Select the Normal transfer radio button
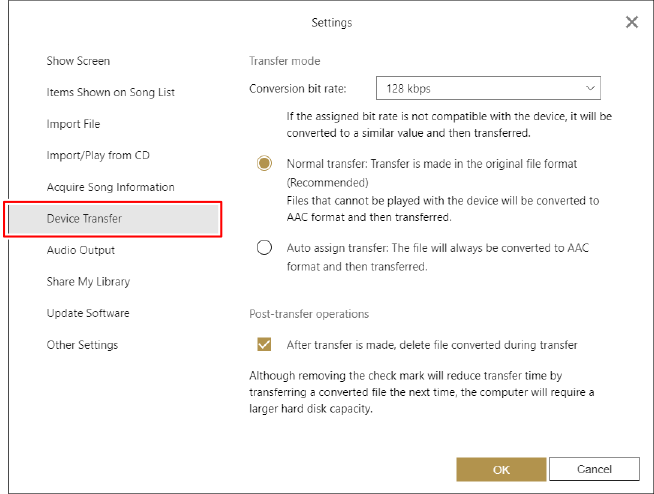Viewport: 654px width, 494px height. pos(264,164)
